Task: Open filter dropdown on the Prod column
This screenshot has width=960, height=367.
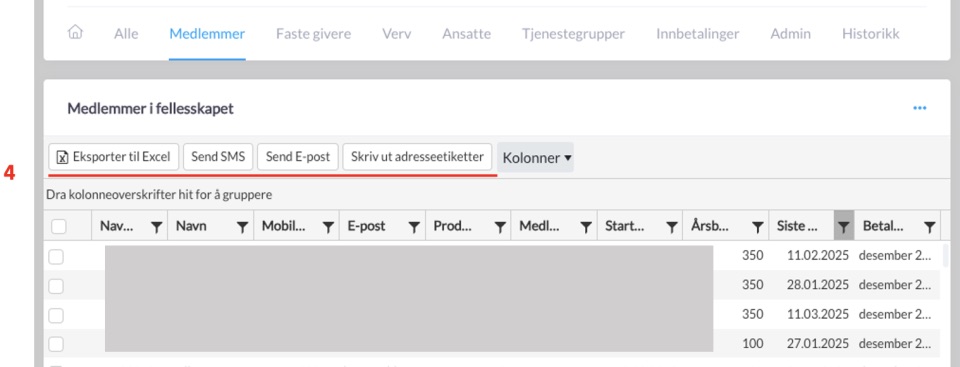Action: 500,227
